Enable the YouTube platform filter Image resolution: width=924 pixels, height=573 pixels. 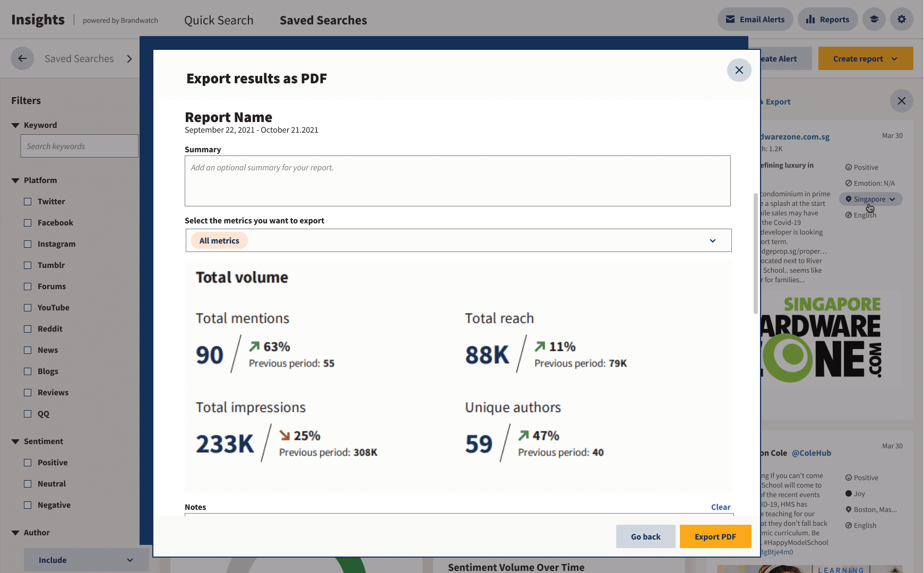tap(28, 308)
